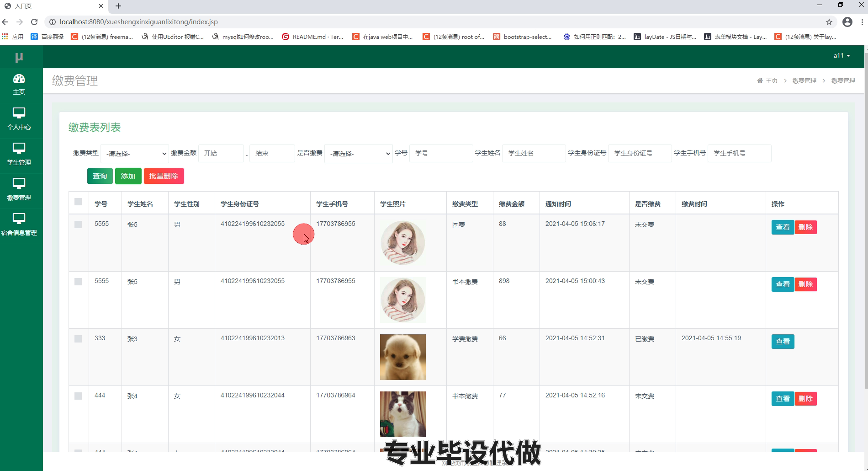Click the 缴费金额 开始 input field
The image size is (868, 471).
(x=221, y=153)
